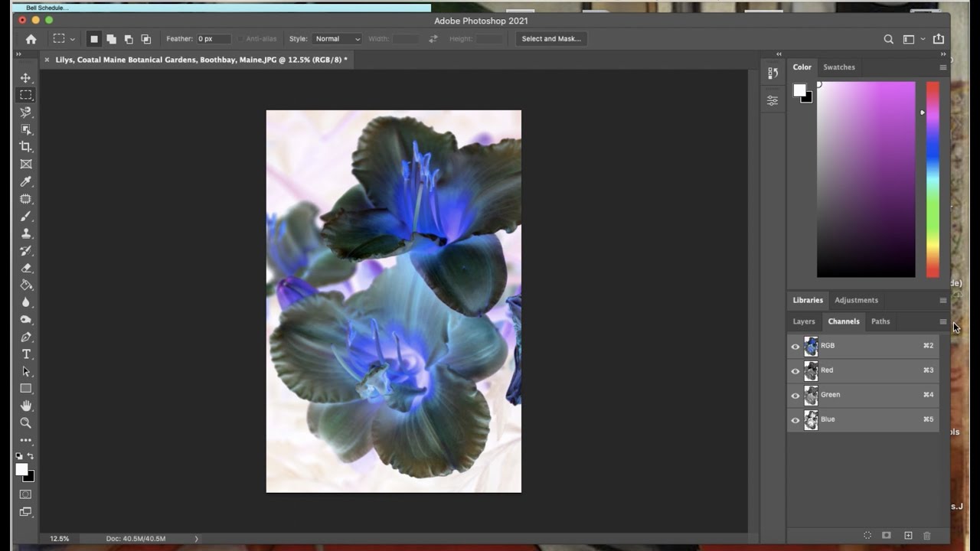Screen dimensions: 980x551
Task: Enable Intersect with Selection mode
Action: [146, 39]
